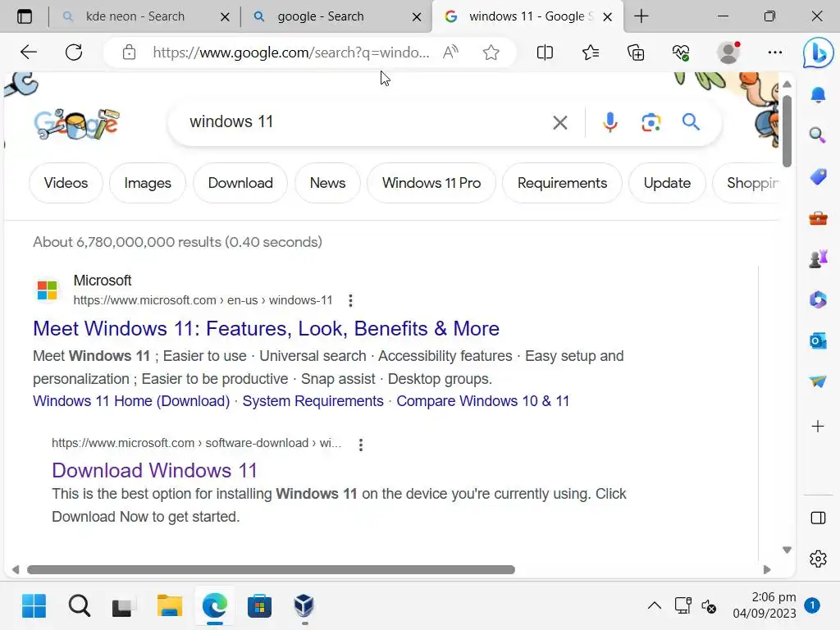The height and width of the screenshot is (630, 840).
Task: Close the google - Search tab
Action: (416, 17)
